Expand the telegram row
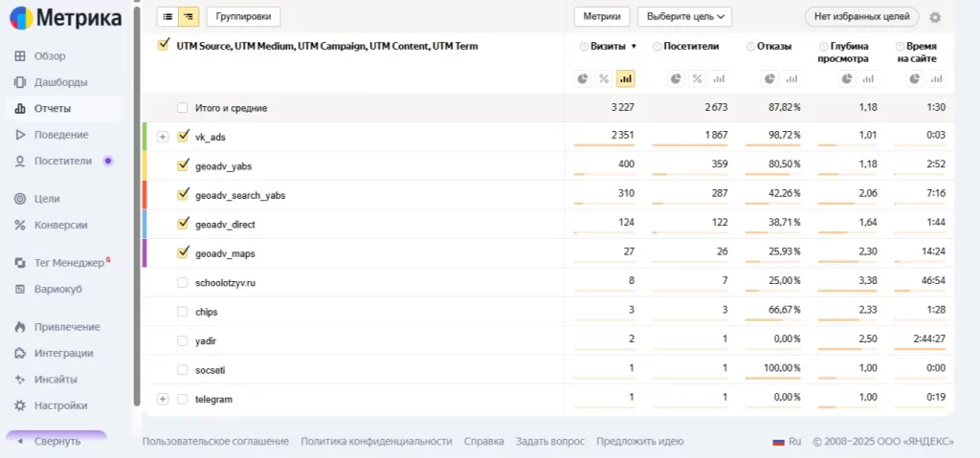The image size is (980, 458). [x=163, y=399]
